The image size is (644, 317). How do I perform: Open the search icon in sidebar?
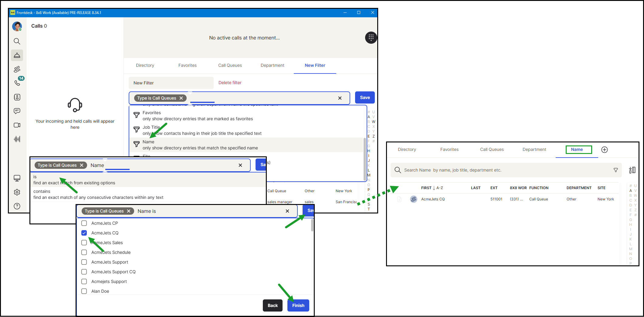(17, 41)
